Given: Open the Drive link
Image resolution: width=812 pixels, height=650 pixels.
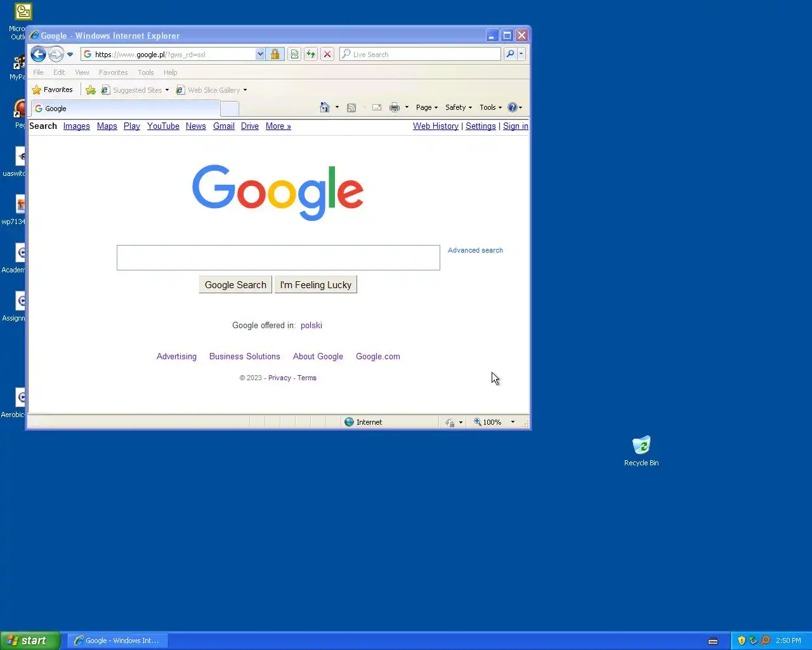Looking at the screenshot, I should click(250, 126).
